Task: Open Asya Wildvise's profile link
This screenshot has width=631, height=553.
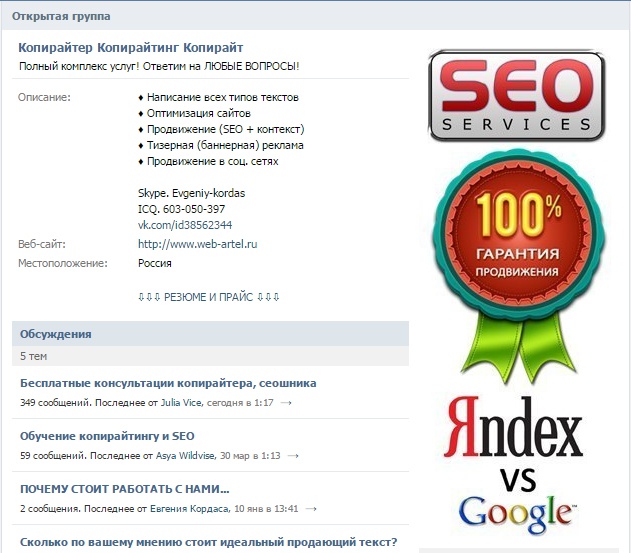Action: click(186, 456)
